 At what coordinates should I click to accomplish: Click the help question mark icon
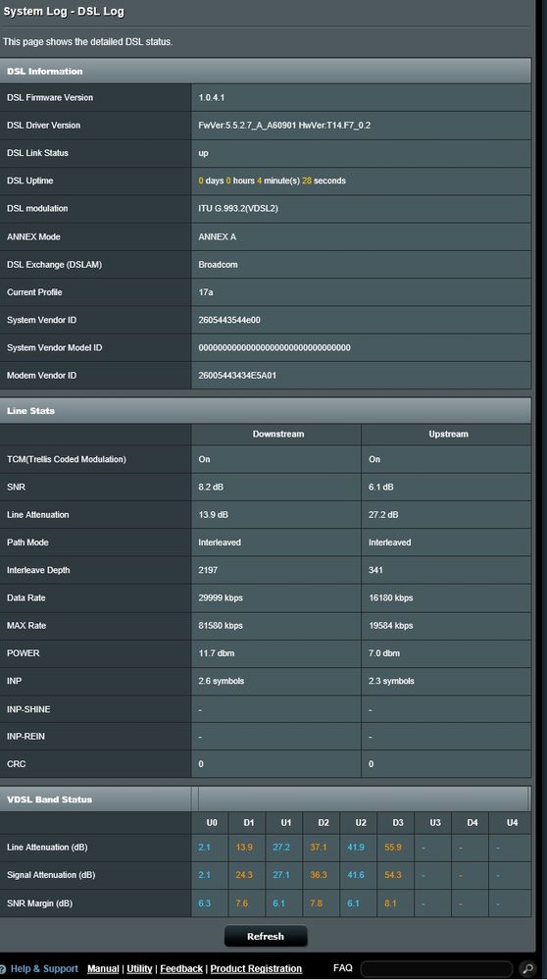click(3, 969)
